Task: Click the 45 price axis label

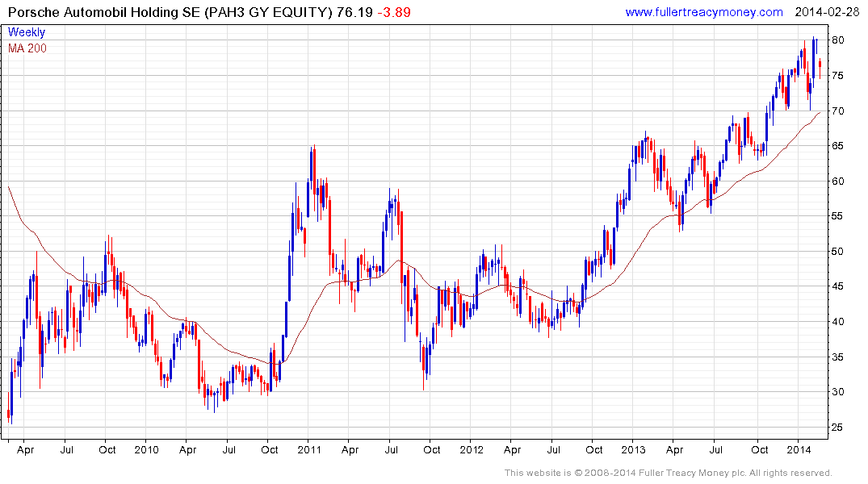Action: (x=837, y=286)
